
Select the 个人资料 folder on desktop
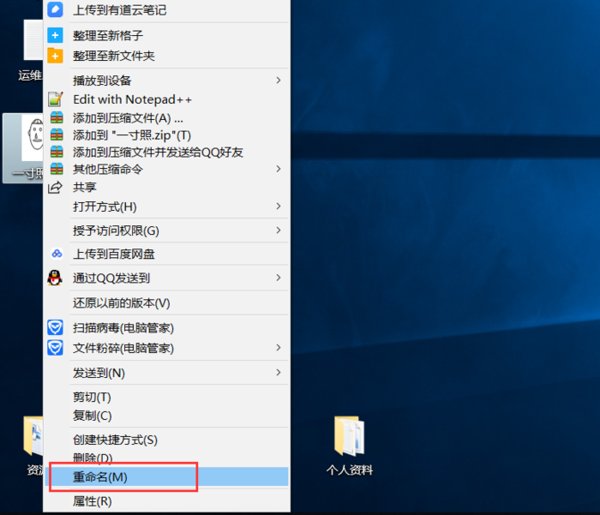[349, 446]
